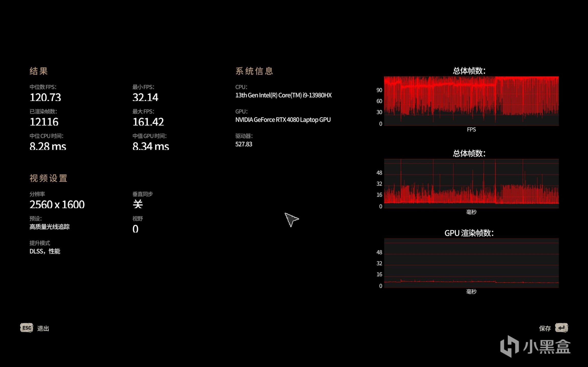
Task: Click the 退出 exit label
Action: pyautogui.click(x=43, y=328)
